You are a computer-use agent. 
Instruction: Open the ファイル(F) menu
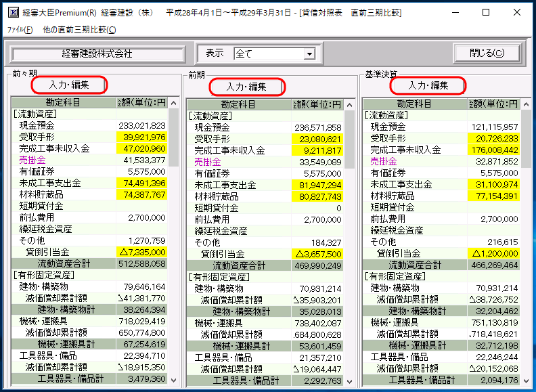20,30
